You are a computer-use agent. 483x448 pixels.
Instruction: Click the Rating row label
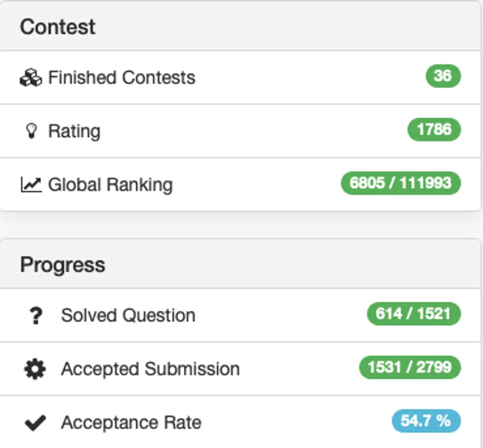pyautogui.click(x=74, y=131)
